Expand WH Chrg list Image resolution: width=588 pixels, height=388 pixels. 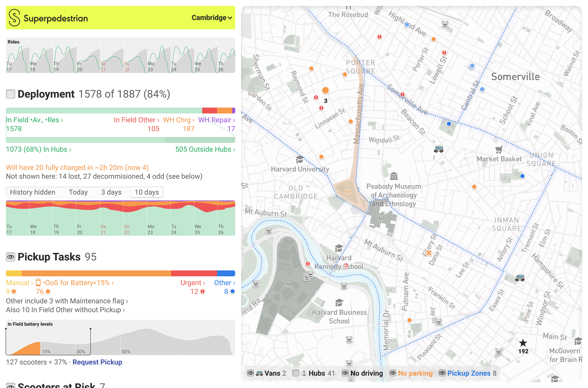click(x=178, y=120)
